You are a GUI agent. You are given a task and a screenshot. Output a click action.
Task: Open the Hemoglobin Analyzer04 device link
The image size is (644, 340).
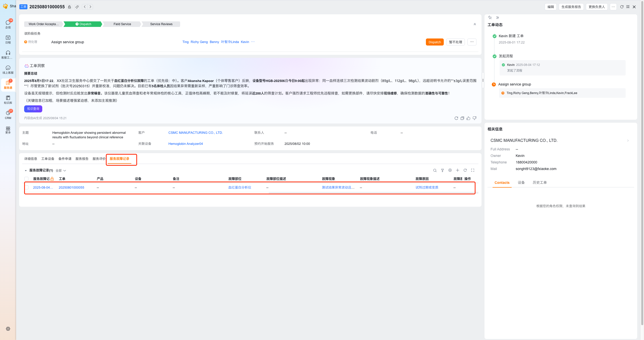(x=185, y=144)
